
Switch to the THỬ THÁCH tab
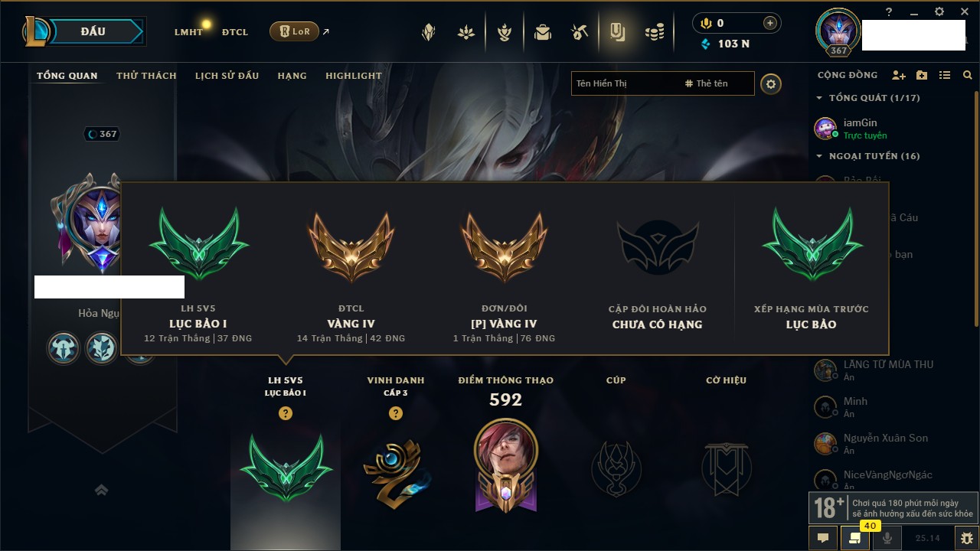146,76
